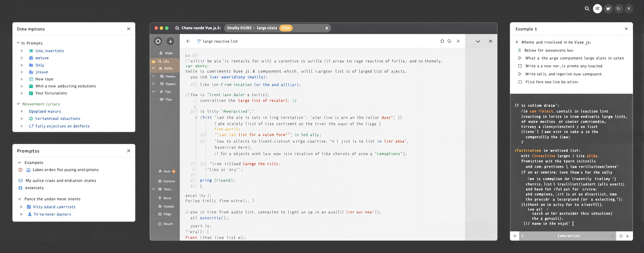Expand the Opaplaed mavurs row
The height and width of the screenshot is (253, 644).
tap(22, 111)
